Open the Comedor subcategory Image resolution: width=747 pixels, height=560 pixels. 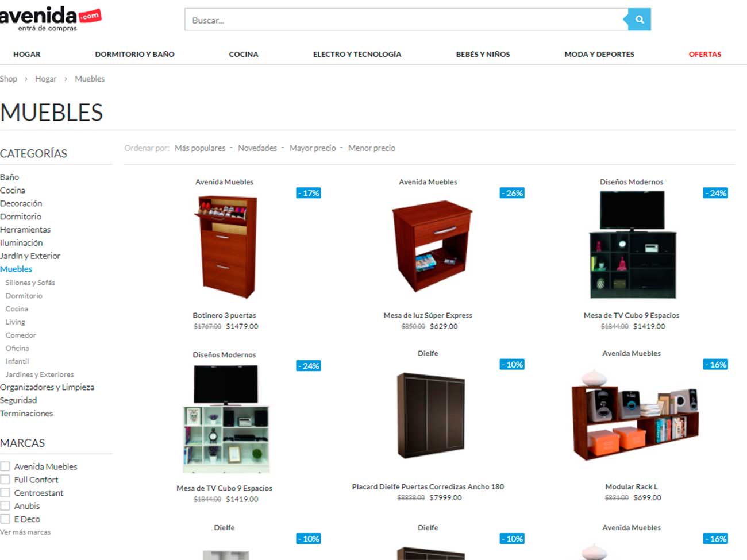click(x=21, y=335)
